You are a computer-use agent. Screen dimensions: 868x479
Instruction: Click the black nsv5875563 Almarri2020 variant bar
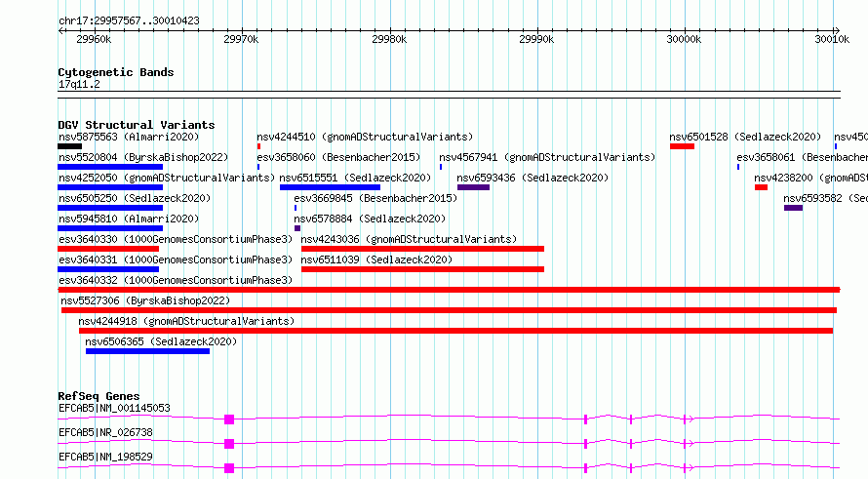(70, 146)
